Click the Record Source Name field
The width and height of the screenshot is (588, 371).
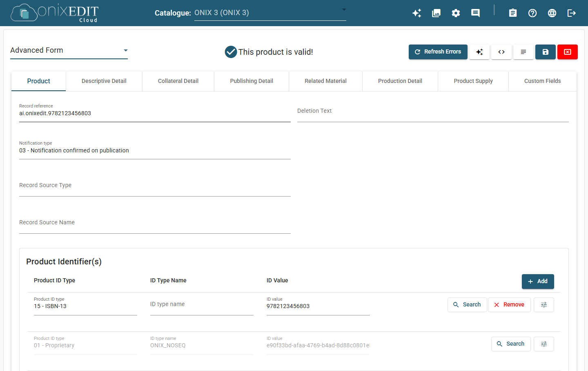(x=155, y=223)
